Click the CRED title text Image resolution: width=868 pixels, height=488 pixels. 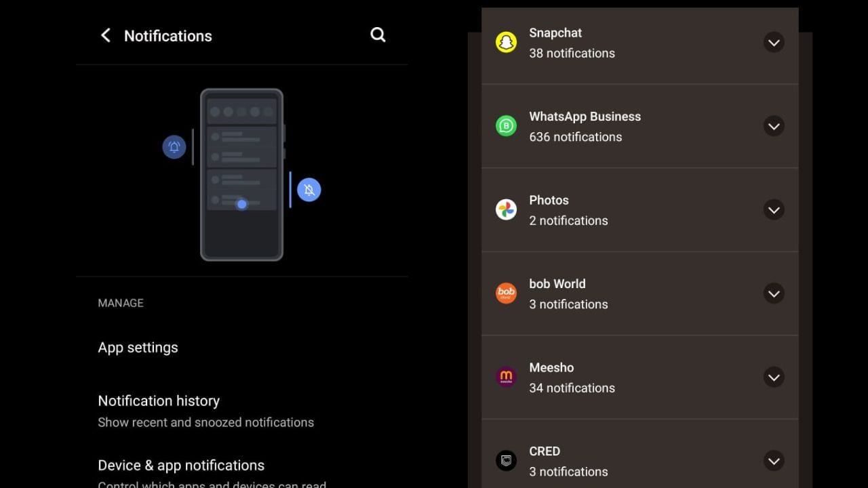pos(545,451)
